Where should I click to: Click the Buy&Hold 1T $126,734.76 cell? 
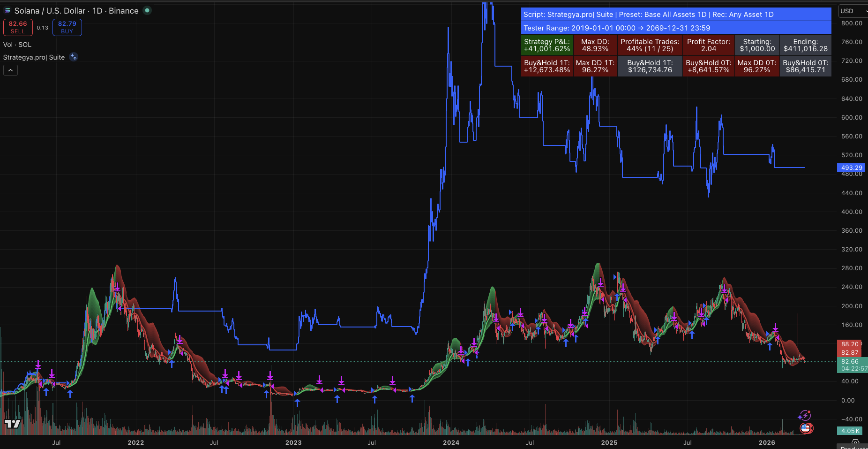(650, 66)
